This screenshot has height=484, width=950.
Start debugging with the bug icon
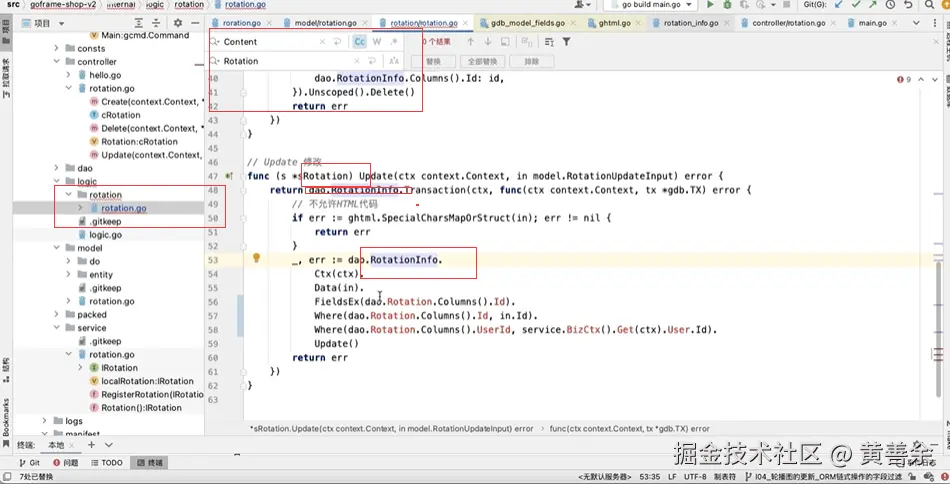[727, 4]
